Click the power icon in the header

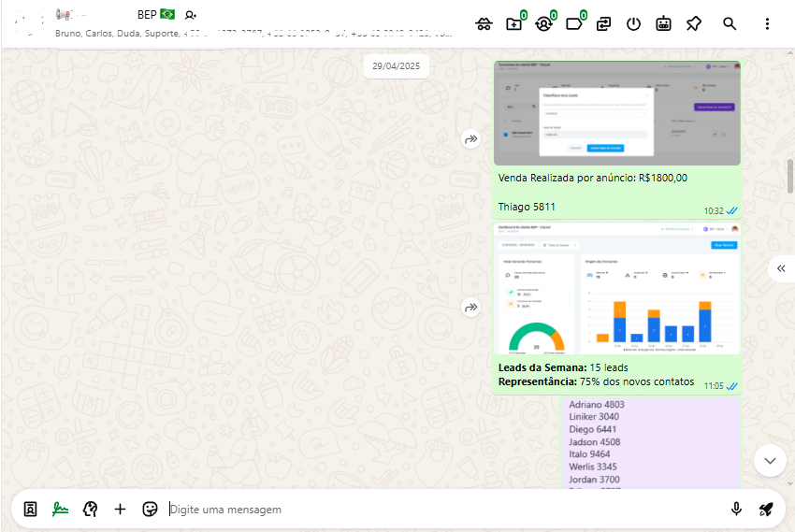(634, 24)
